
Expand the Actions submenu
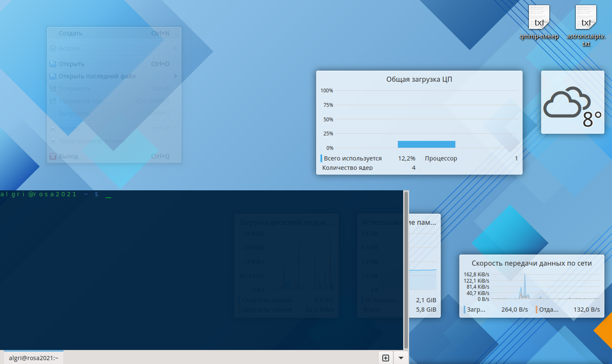(114, 49)
